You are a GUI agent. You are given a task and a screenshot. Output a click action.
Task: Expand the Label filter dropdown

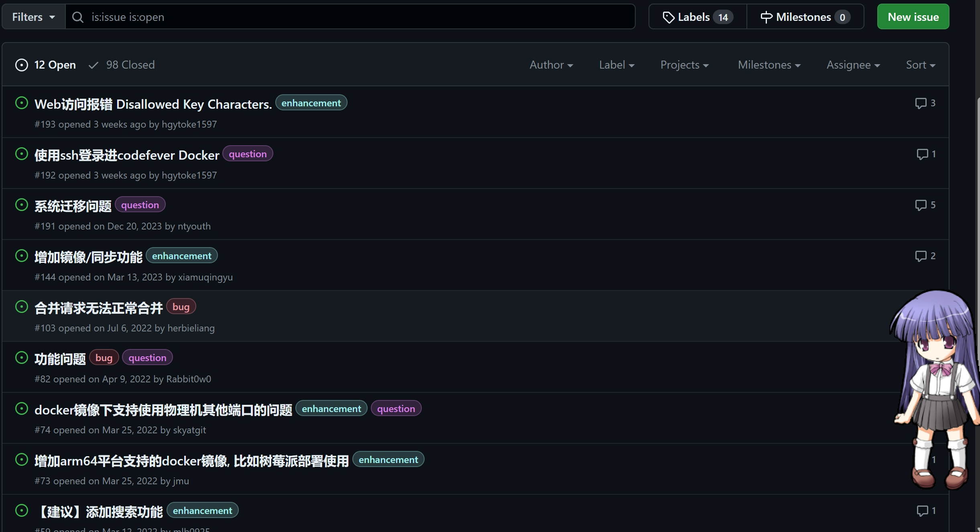(x=617, y=65)
